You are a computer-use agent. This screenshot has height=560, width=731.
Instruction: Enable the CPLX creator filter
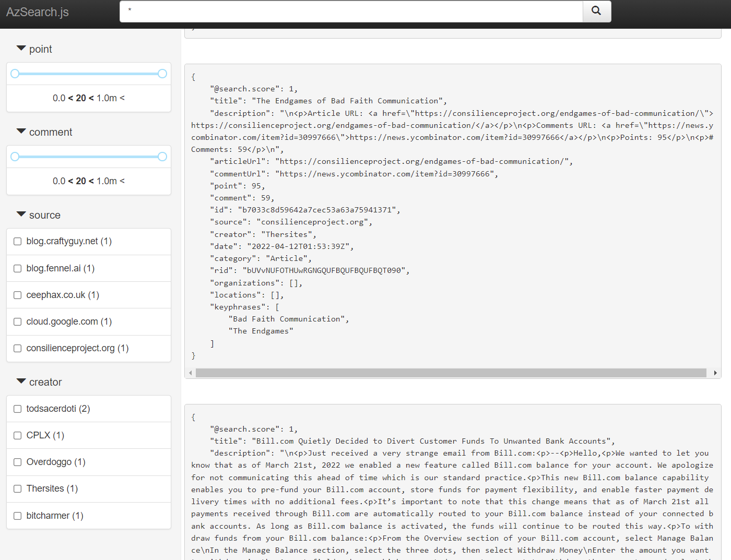click(17, 435)
